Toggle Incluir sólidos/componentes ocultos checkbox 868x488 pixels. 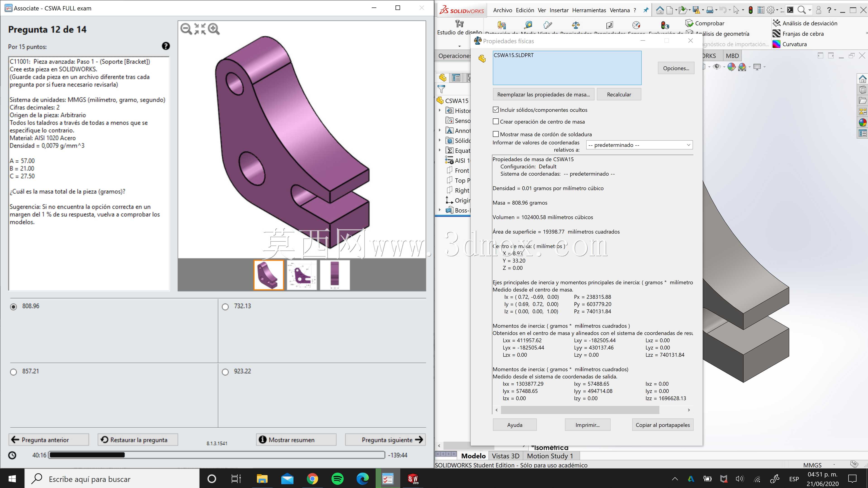[x=496, y=110]
